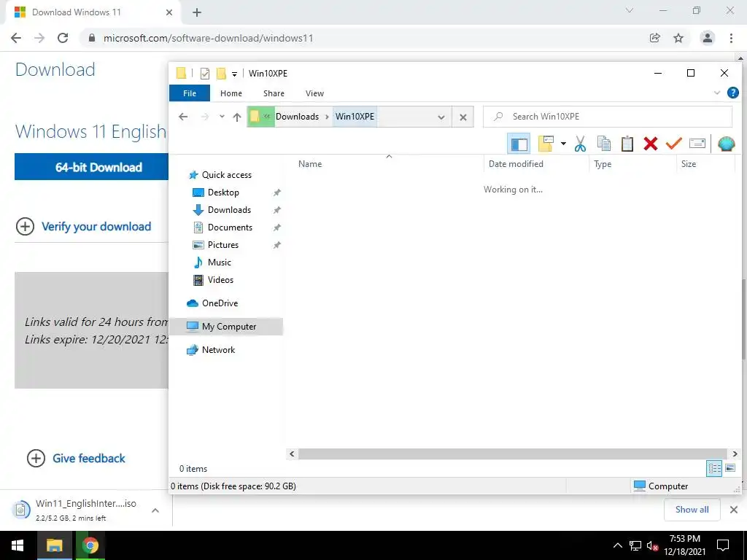Expand the Explorer ribbon chevron
The image size is (747, 560).
click(716, 93)
